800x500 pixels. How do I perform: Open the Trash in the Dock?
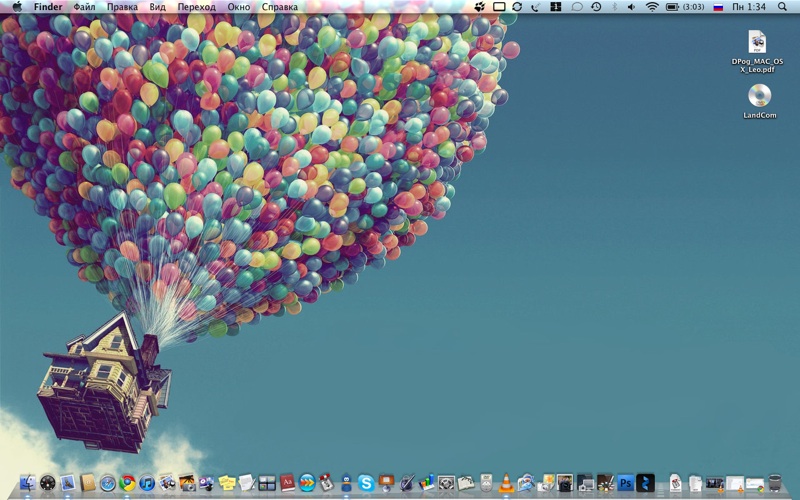[x=775, y=483]
